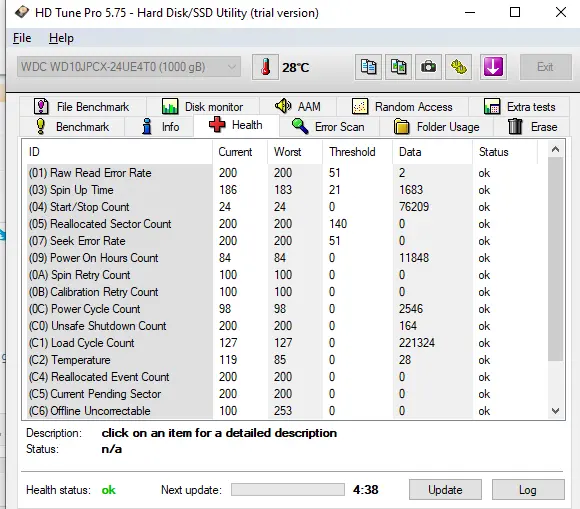The image size is (580, 509).
Task: Open the Erase tab
Action: (x=532, y=127)
